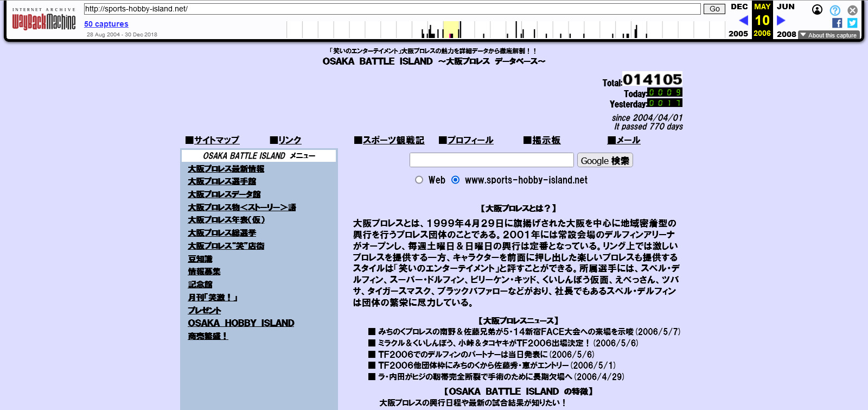Share this capture on Facebook

coord(837,23)
